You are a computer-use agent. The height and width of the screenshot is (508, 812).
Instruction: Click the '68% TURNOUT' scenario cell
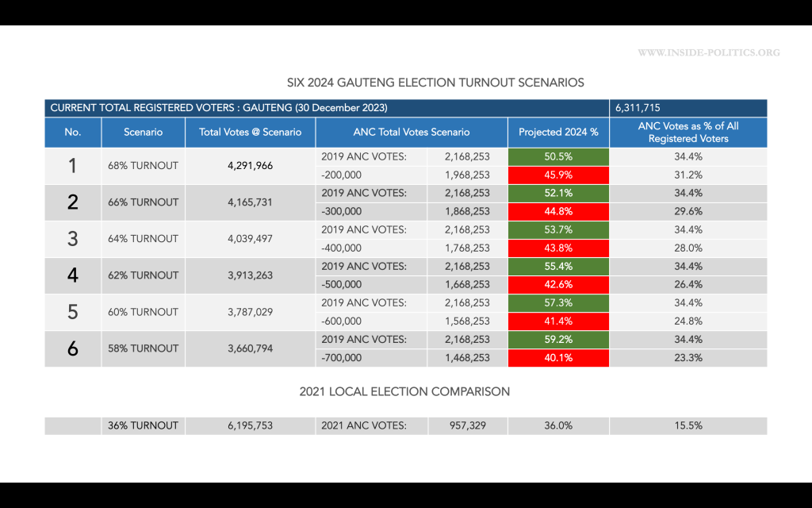[x=143, y=166]
